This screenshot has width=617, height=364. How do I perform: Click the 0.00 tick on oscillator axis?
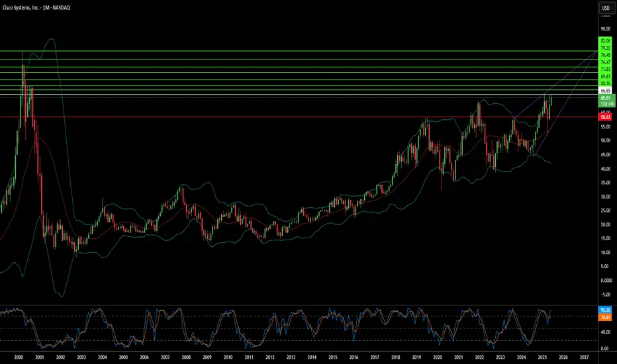coord(605,349)
